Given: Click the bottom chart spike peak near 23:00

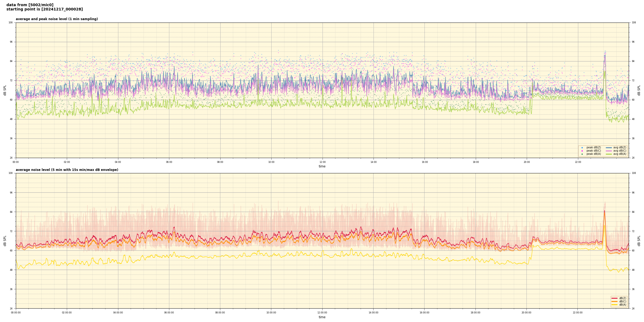Looking at the screenshot, I should 604,211.
